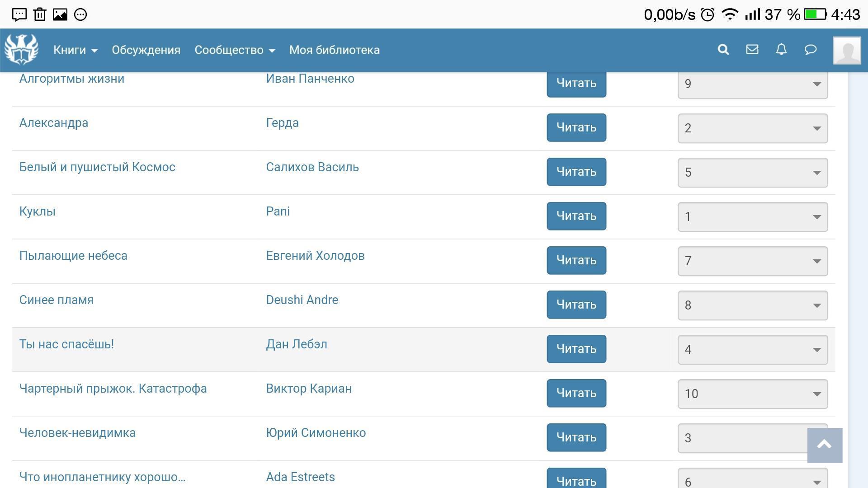Open the book link Пылающие небеса
Image resolution: width=868 pixels, height=488 pixels.
(73, 256)
